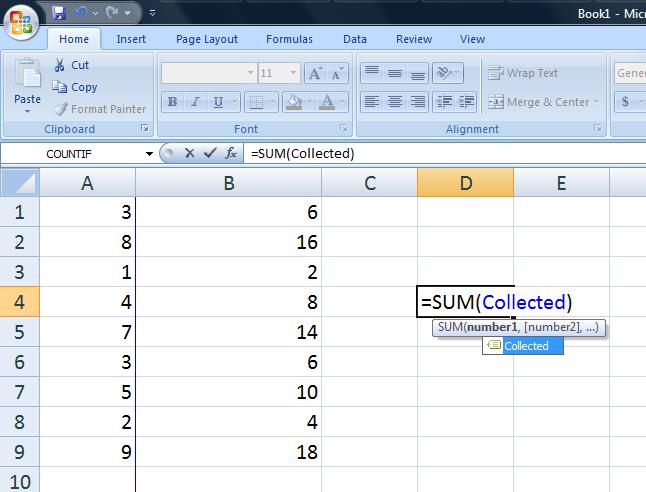The height and width of the screenshot is (492, 646).
Task: Open the Page Layout tab
Action: point(207,39)
